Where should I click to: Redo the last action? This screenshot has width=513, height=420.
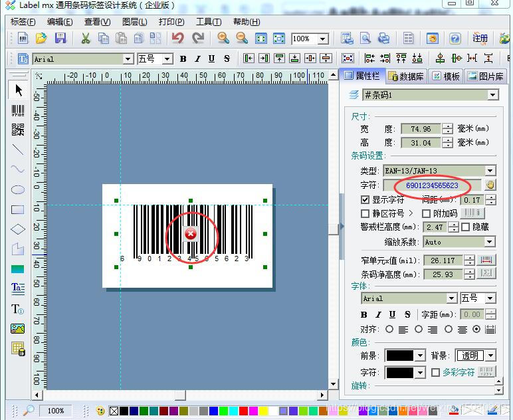tap(197, 39)
